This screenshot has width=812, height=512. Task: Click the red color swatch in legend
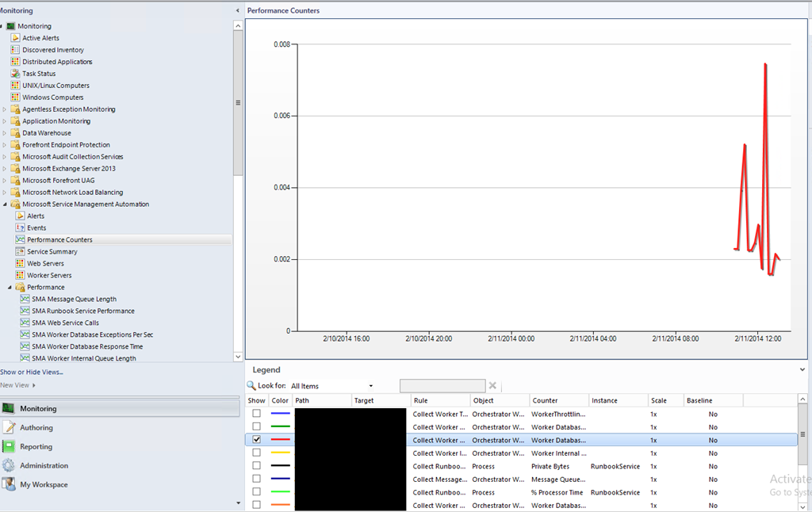280,440
